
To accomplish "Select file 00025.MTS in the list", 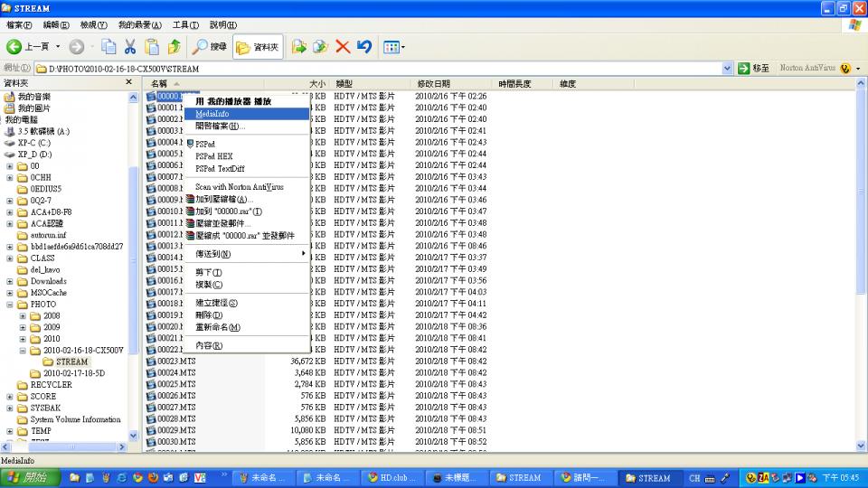I will pos(176,384).
